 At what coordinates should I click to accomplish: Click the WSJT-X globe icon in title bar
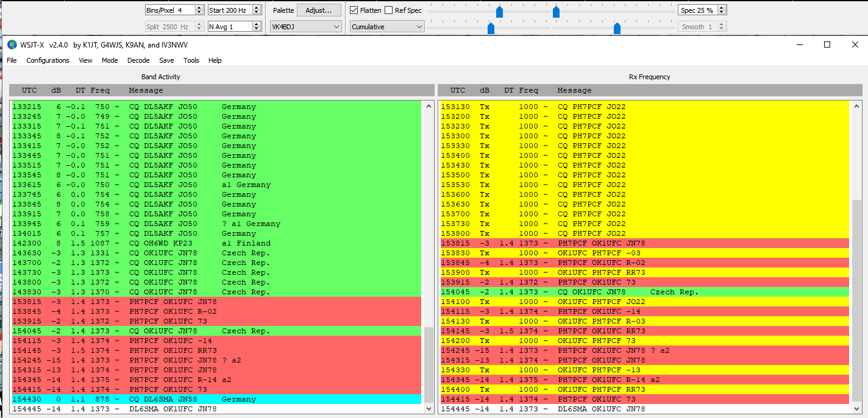coord(12,44)
